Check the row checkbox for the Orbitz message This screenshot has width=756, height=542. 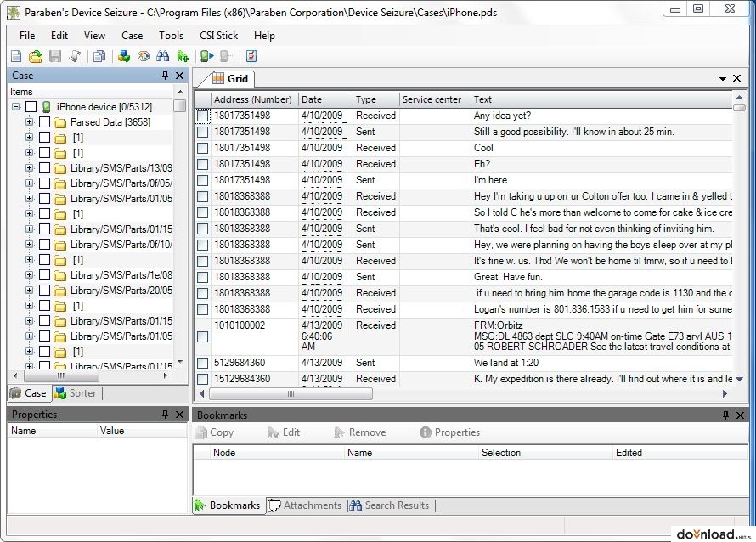[202, 336]
